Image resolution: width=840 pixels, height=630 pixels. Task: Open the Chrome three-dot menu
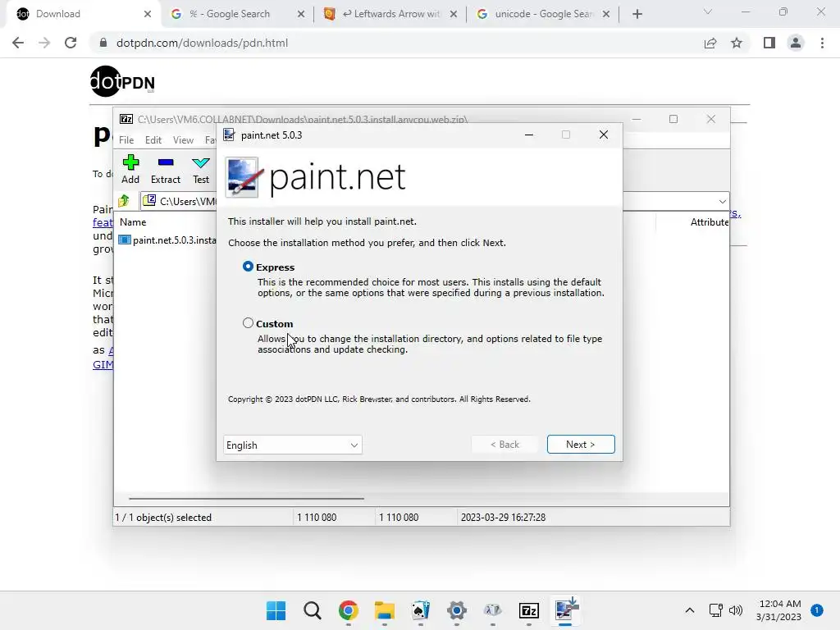[822, 43]
